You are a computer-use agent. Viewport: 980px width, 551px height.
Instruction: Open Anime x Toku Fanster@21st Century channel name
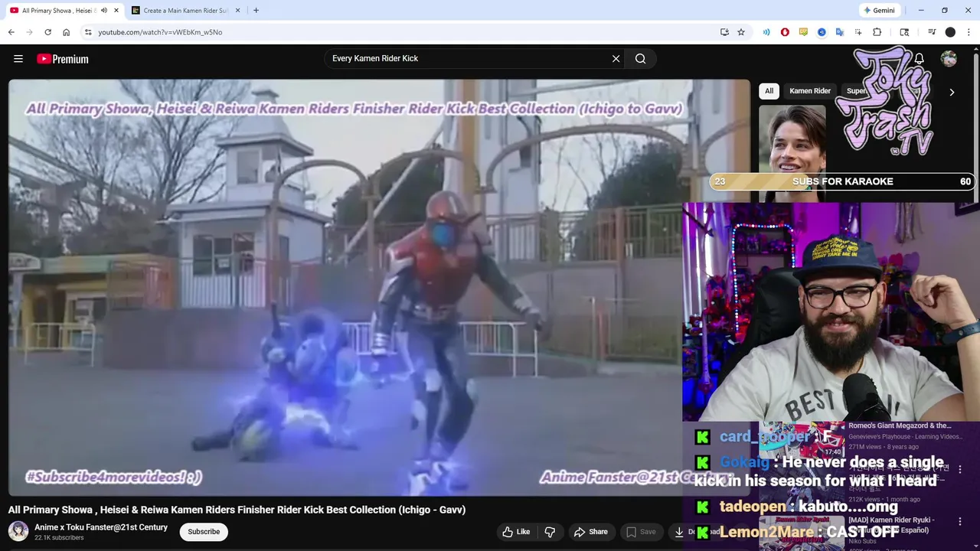tap(101, 527)
